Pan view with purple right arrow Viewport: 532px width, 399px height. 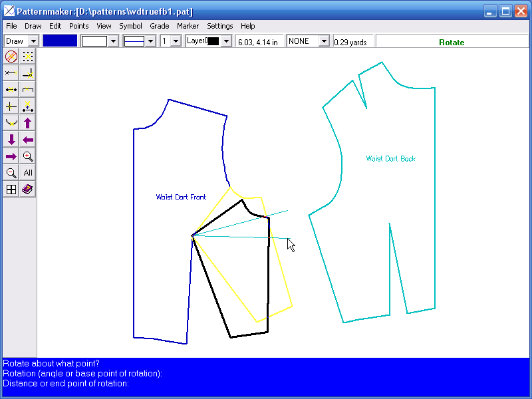pyautogui.click(x=11, y=156)
